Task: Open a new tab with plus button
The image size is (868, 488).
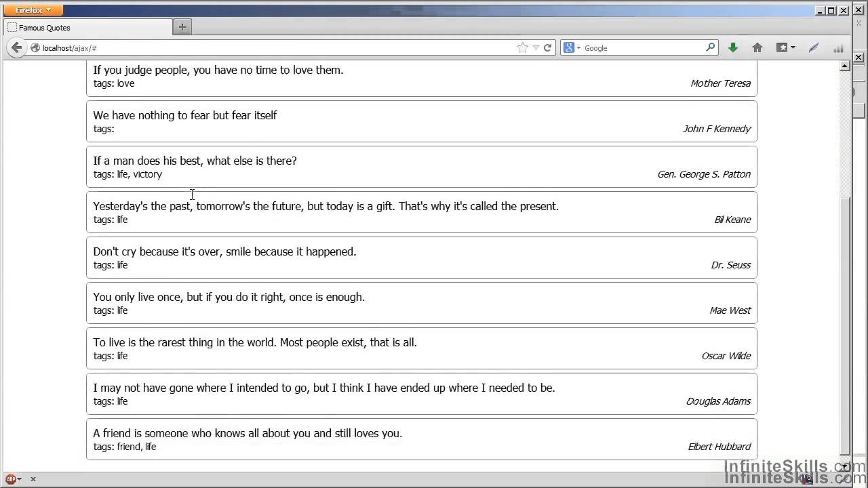Action: 182,27
